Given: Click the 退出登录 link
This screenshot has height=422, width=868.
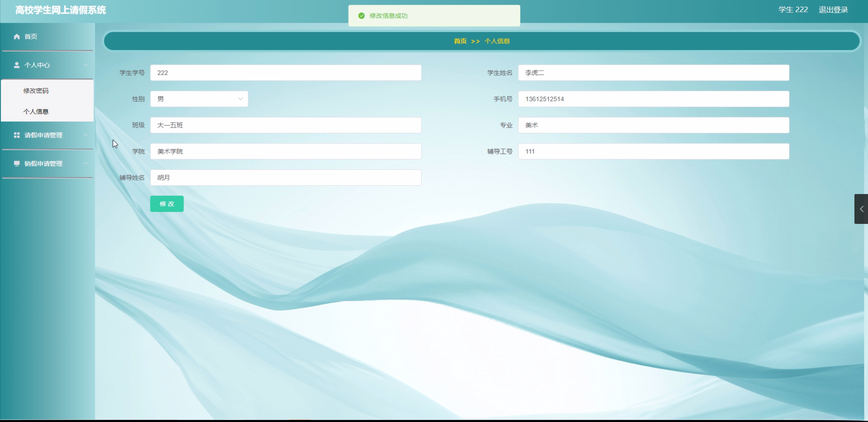Looking at the screenshot, I should pyautogui.click(x=833, y=10).
